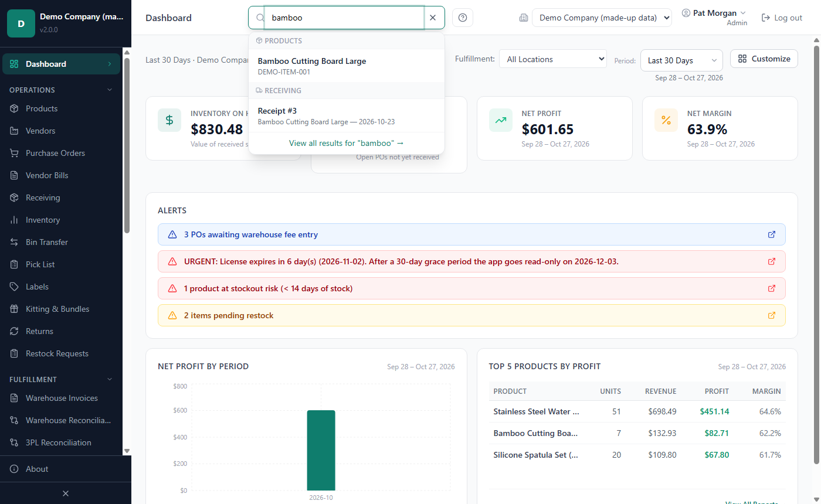Click the Pick List clipboard icon

tap(15, 264)
